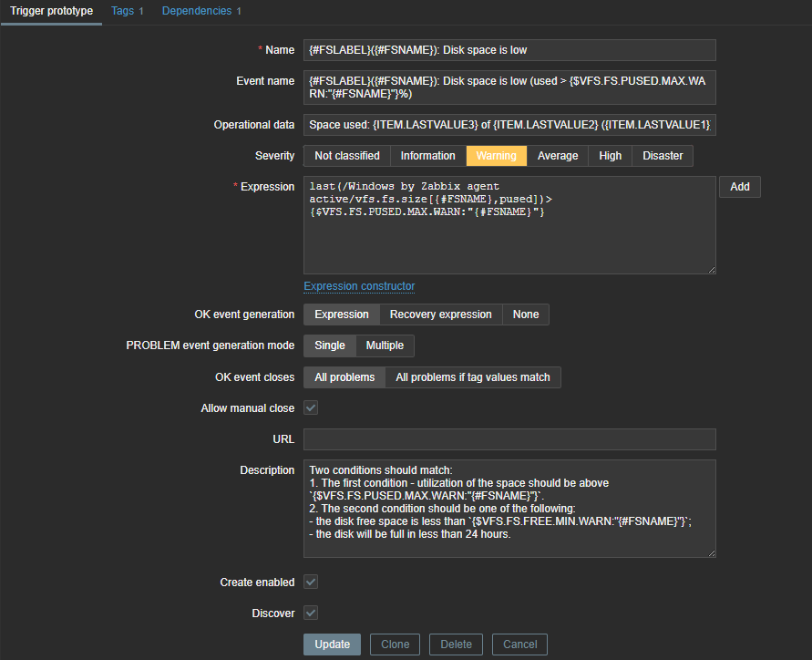Viewport: 812px width, 660px height.
Task: Click the Event name text field
Action: (509, 88)
